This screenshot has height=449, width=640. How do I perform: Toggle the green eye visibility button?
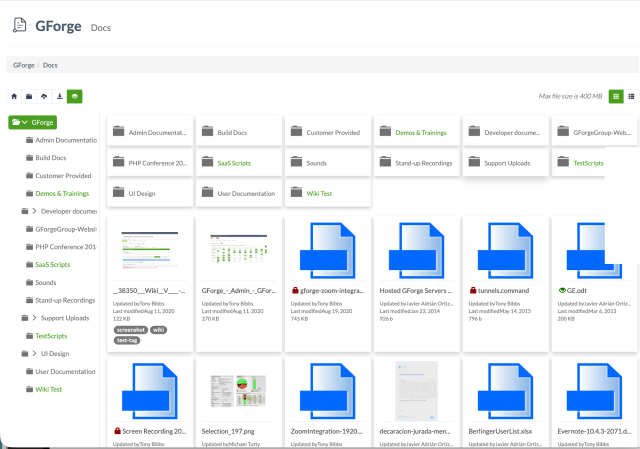click(75, 96)
